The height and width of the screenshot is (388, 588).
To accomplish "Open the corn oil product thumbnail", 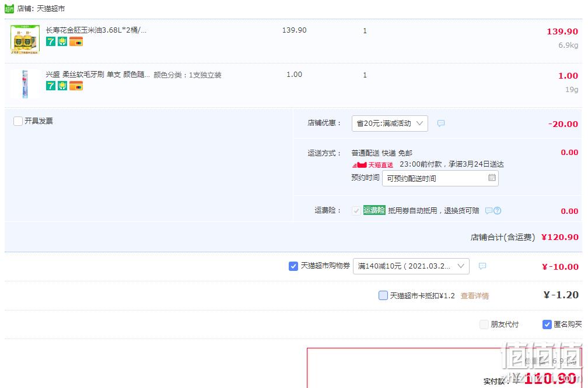I will 25,40.
